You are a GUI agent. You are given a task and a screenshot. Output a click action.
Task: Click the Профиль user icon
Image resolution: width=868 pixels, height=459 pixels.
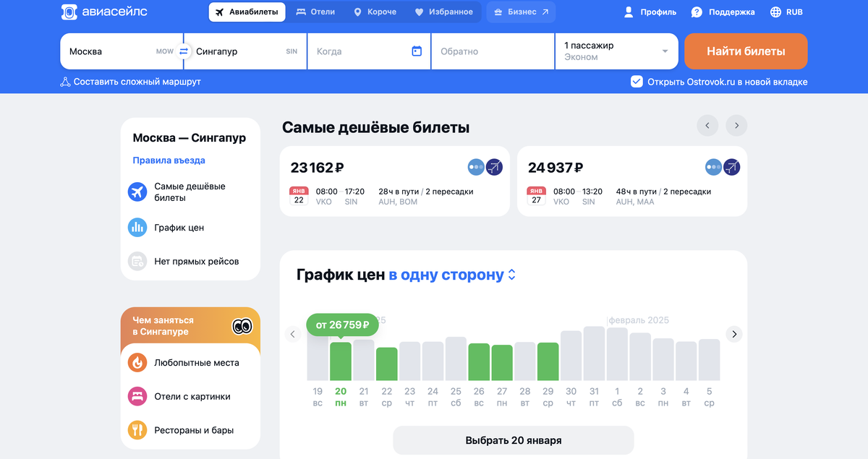coord(629,12)
